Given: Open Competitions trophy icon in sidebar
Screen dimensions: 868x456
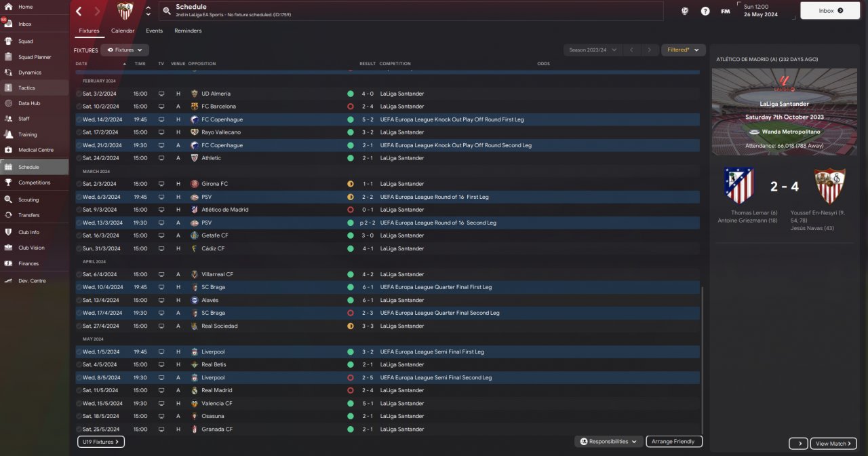Looking at the screenshot, I should [x=8, y=183].
